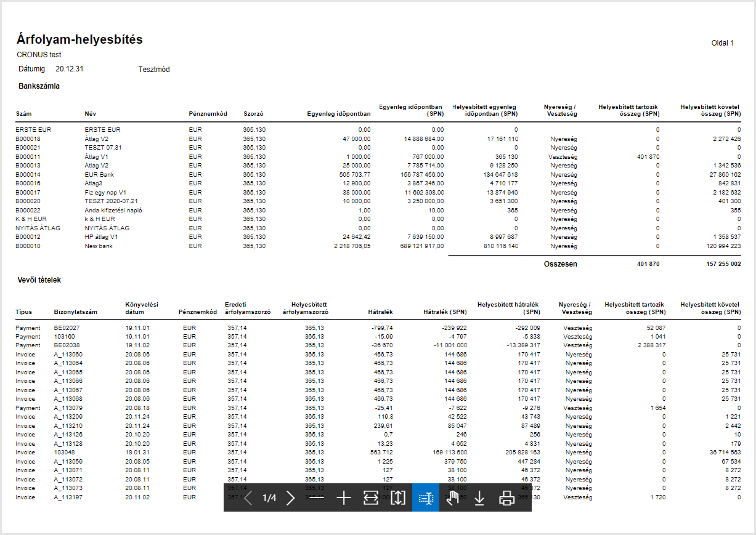This screenshot has height=535, width=756.
Task: Click document number BE02038
Action: pyautogui.click(x=67, y=345)
